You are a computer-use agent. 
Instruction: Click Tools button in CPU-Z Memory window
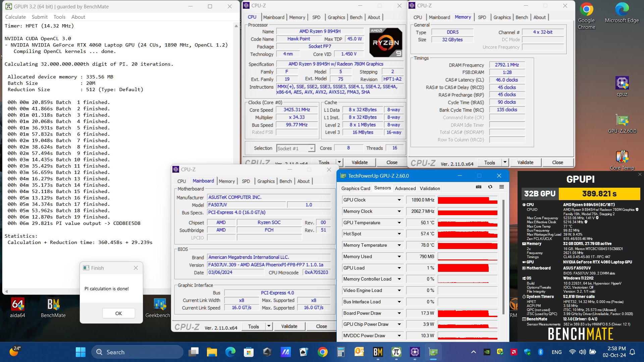(489, 163)
